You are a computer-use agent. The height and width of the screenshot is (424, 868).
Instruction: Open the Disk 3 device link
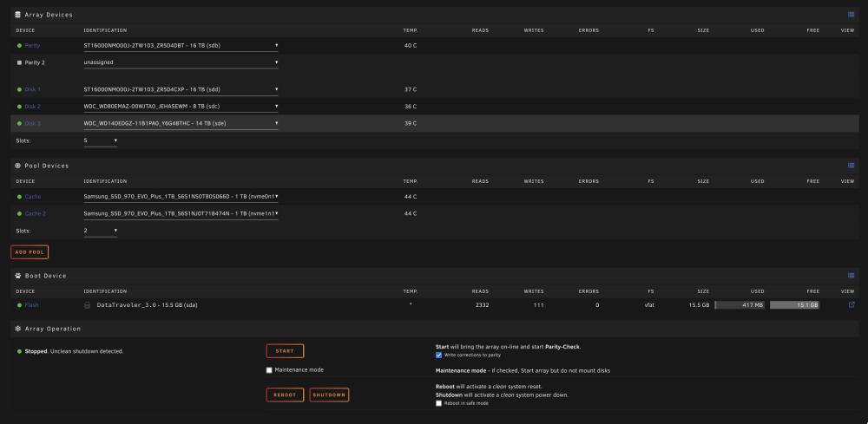(x=33, y=123)
